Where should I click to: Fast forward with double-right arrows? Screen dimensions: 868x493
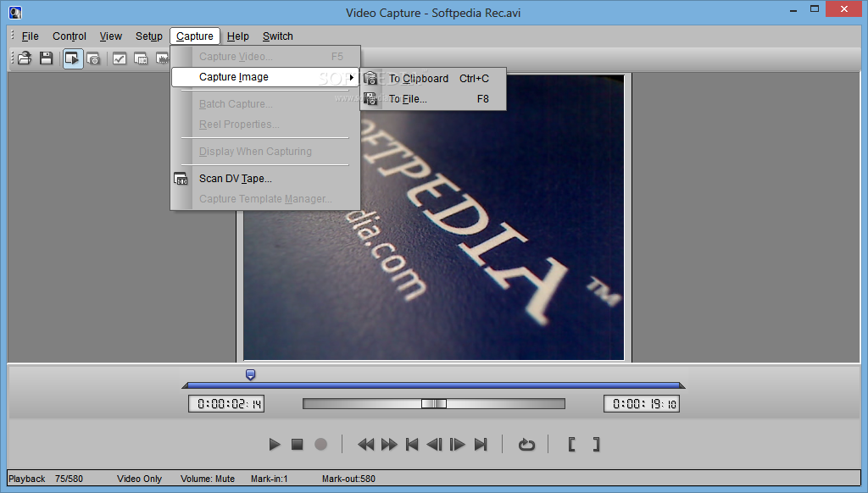point(389,445)
